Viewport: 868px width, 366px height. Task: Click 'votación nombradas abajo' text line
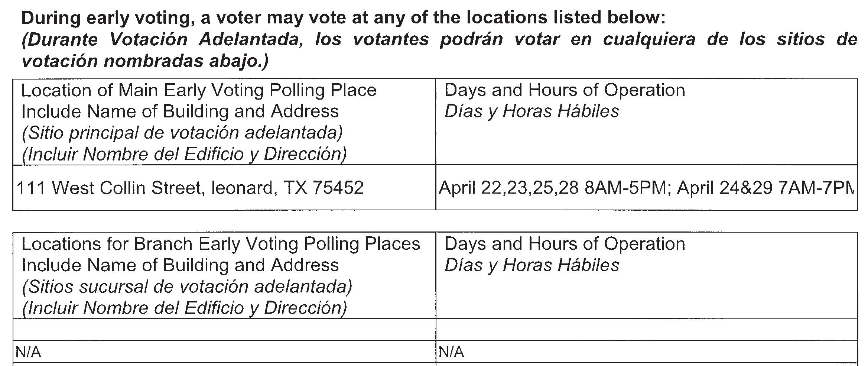click(x=145, y=61)
